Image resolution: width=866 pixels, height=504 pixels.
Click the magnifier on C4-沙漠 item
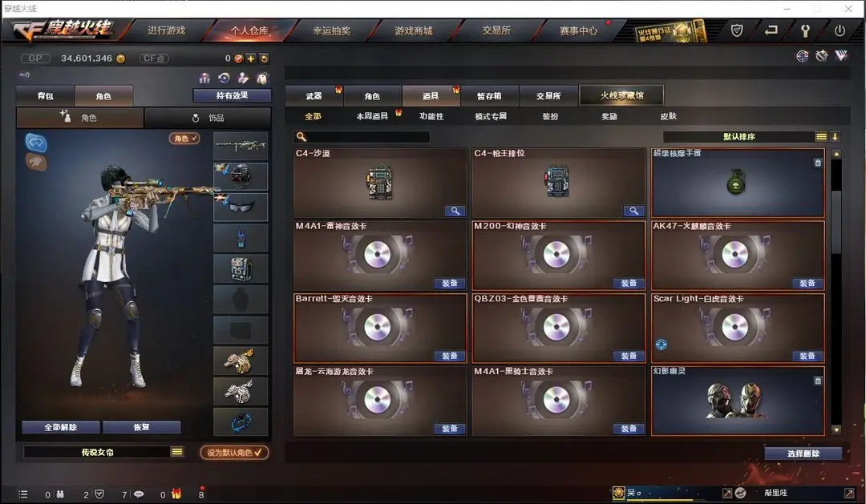[x=455, y=211]
